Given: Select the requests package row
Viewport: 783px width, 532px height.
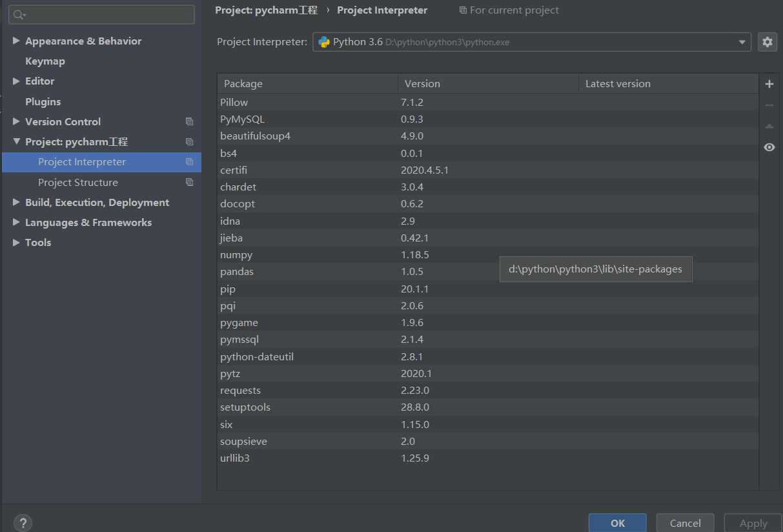Looking at the screenshot, I should 488,391.
